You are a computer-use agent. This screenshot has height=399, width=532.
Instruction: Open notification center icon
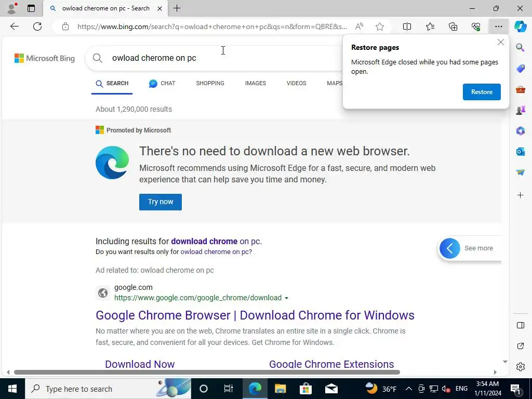[515, 389]
